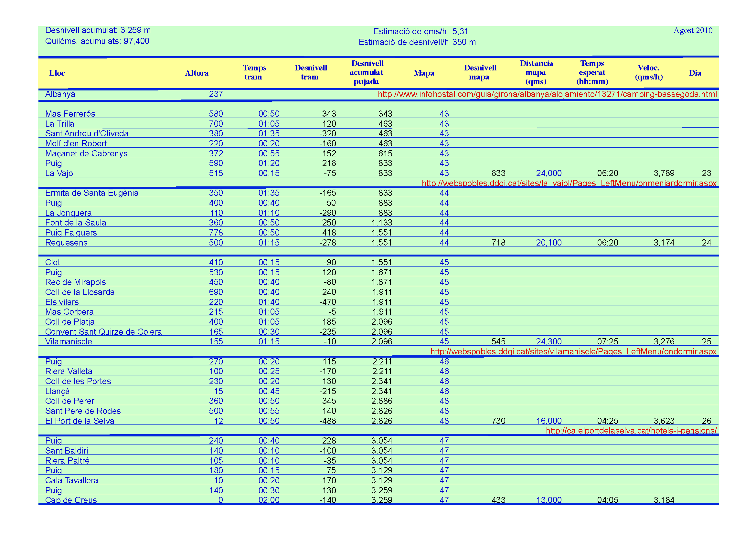The image size is (756, 534).
Task: Select the Vilamaniscle place name
Action: [69, 341]
